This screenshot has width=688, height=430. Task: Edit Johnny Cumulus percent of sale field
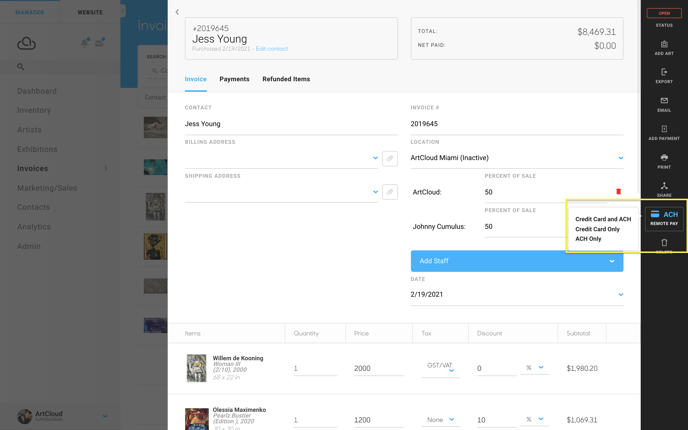coord(525,227)
